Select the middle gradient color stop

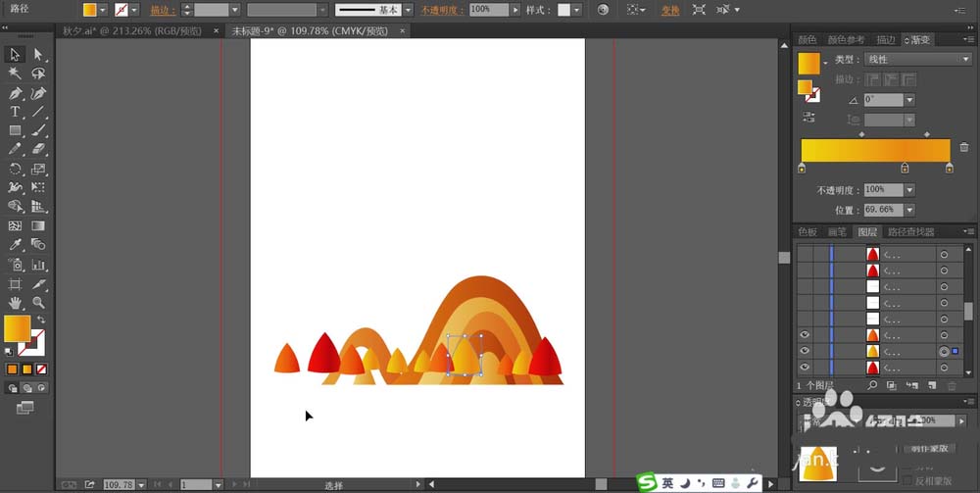click(x=905, y=168)
